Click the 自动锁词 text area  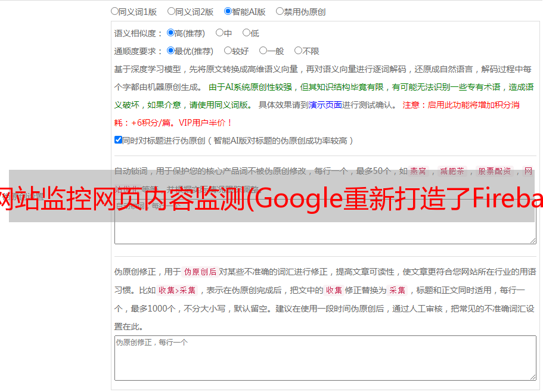coord(325,232)
